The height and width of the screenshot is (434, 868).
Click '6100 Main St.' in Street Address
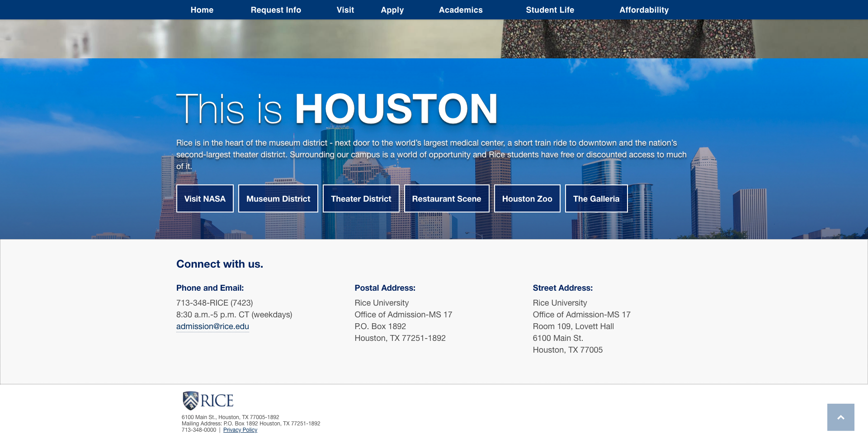click(558, 338)
